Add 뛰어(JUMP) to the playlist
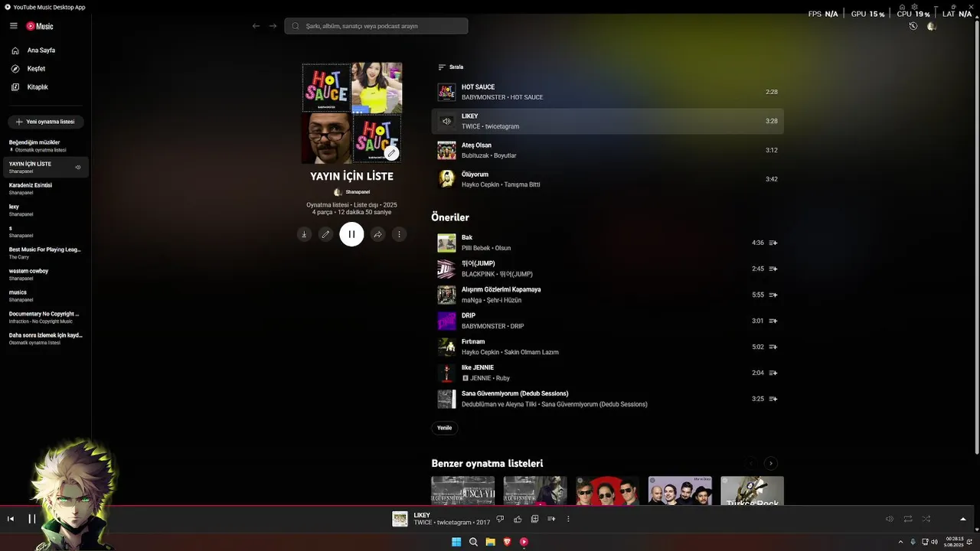The image size is (980, 551). click(x=773, y=269)
